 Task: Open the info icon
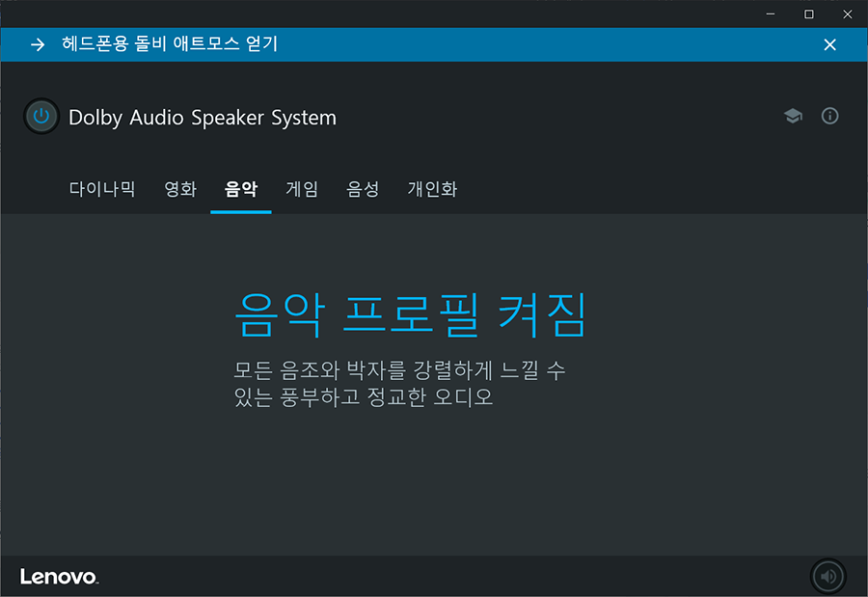(829, 116)
